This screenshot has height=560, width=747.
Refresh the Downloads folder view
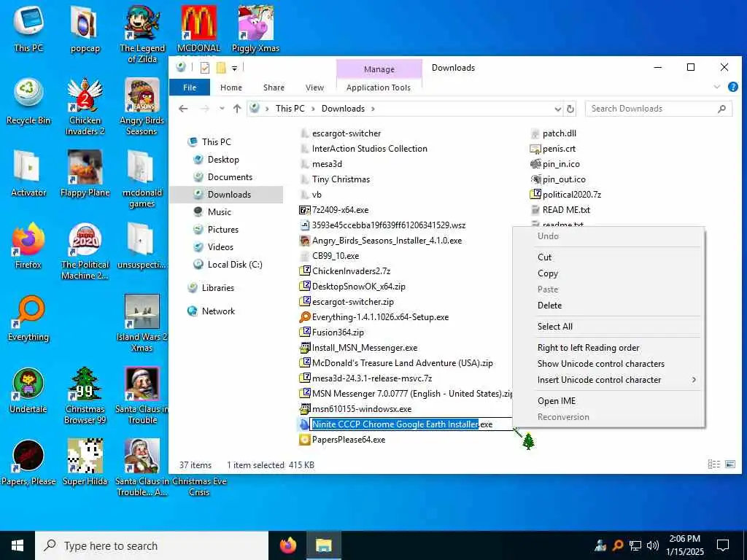tap(570, 109)
